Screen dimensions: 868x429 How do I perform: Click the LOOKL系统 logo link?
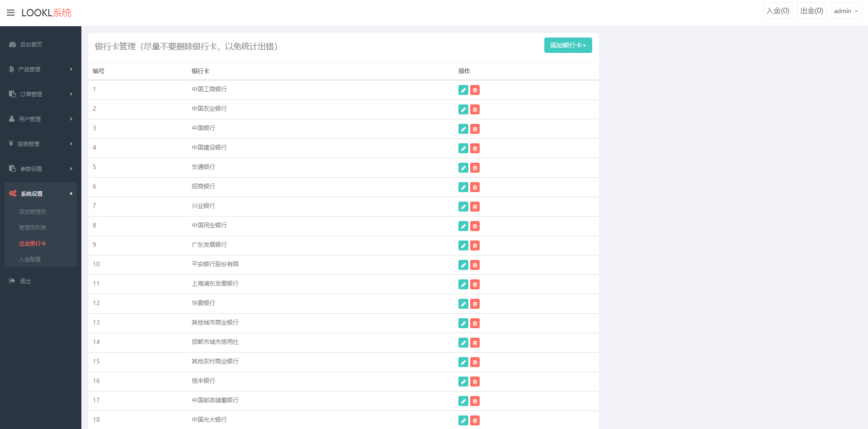[47, 13]
